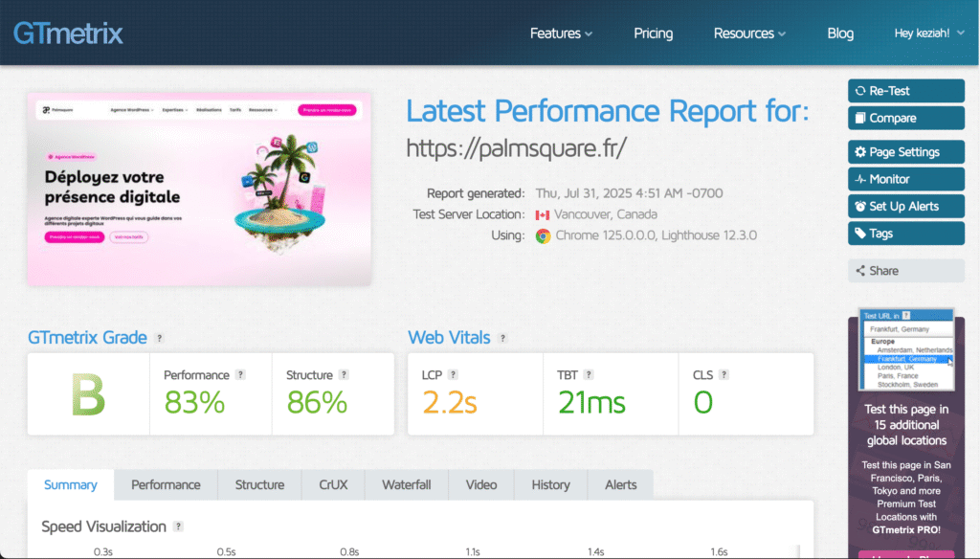Open Speed Visualization help icon
This screenshot has height=559, width=980.
click(x=178, y=526)
